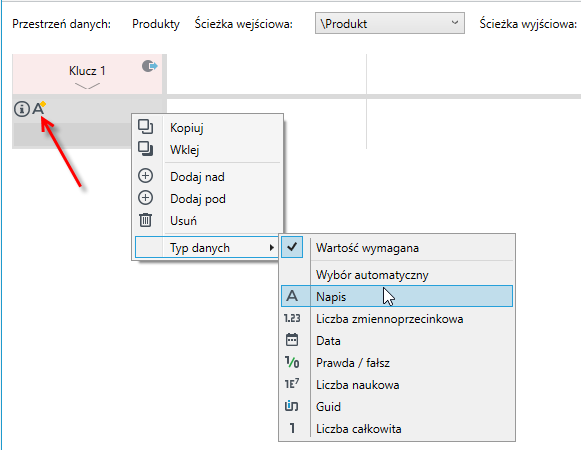Click the calendar icon next to Data
The width and height of the screenshot is (581, 450).
pos(292,340)
